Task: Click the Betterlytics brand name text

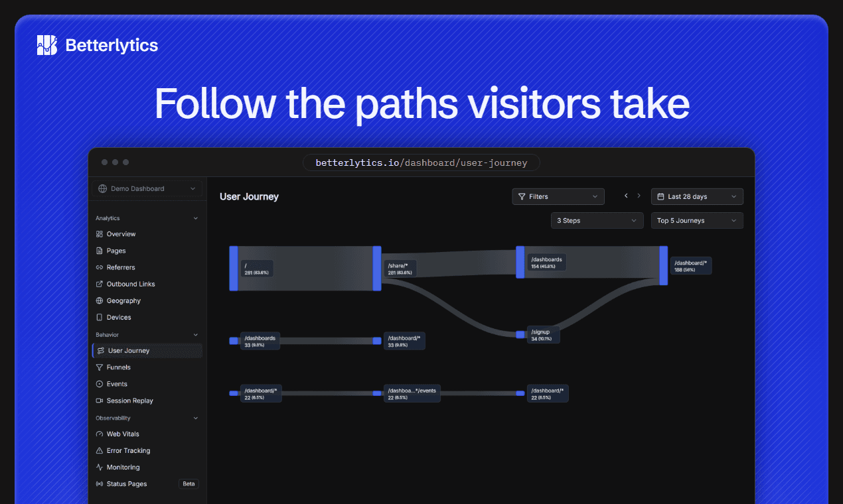Action: (112, 45)
